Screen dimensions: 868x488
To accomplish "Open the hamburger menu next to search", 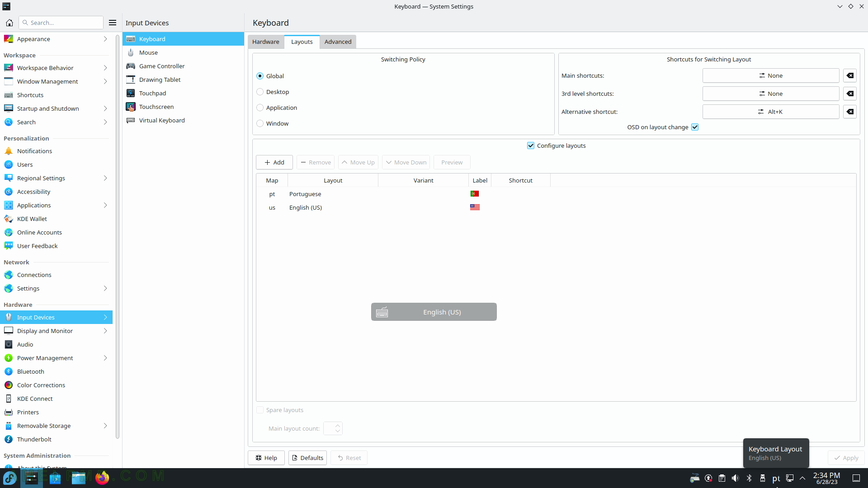I will pyautogui.click(x=113, y=23).
